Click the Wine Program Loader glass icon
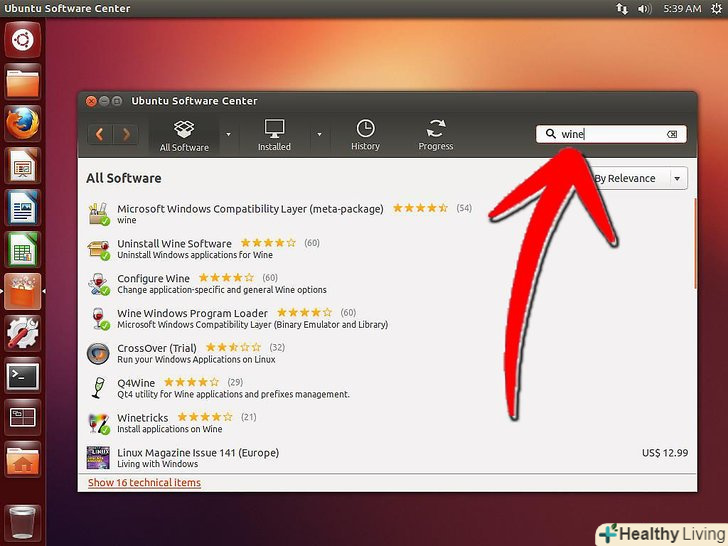 (98, 319)
